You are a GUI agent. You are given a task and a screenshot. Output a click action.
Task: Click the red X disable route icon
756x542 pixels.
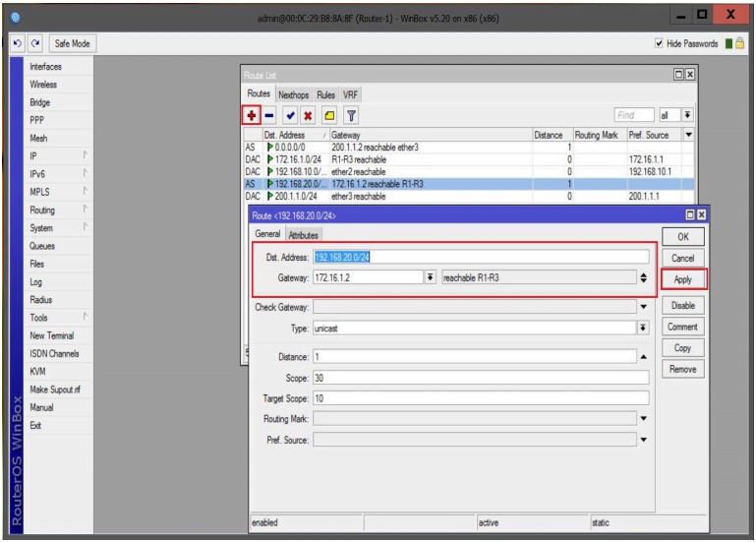coord(308,115)
